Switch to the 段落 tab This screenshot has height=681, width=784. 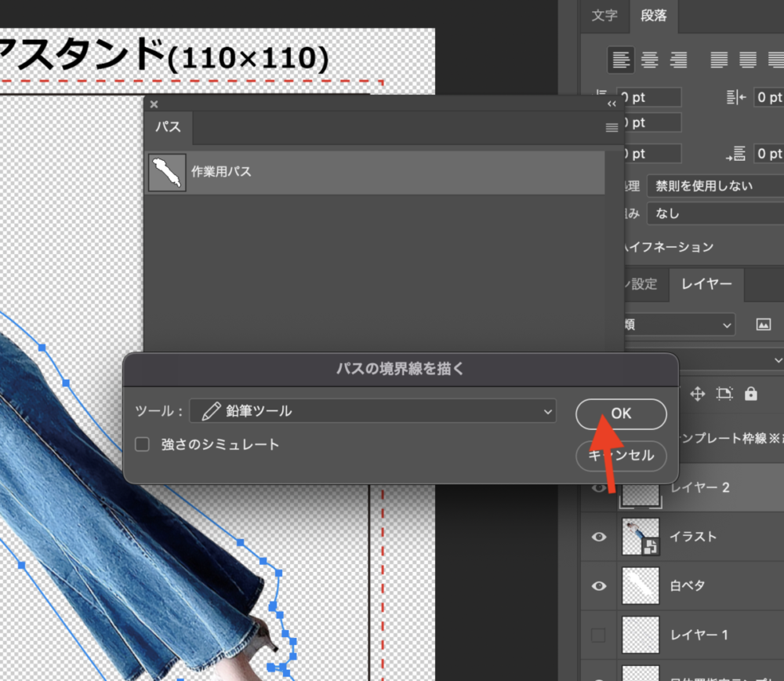click(x=654, y=16)
